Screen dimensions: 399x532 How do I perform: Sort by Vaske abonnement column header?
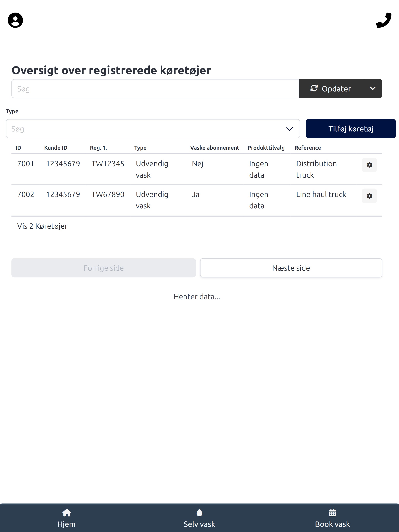pos(215,148)
